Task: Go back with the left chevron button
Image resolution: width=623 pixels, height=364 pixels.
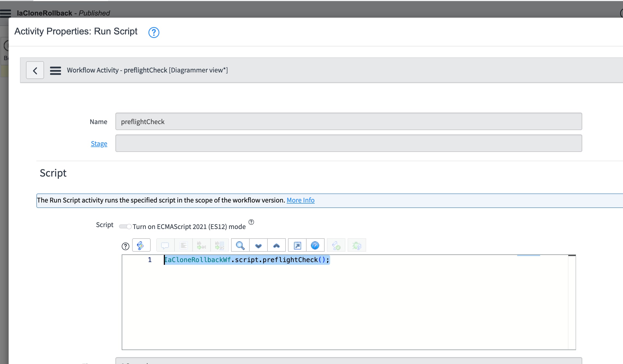Action: coord(35,71)
